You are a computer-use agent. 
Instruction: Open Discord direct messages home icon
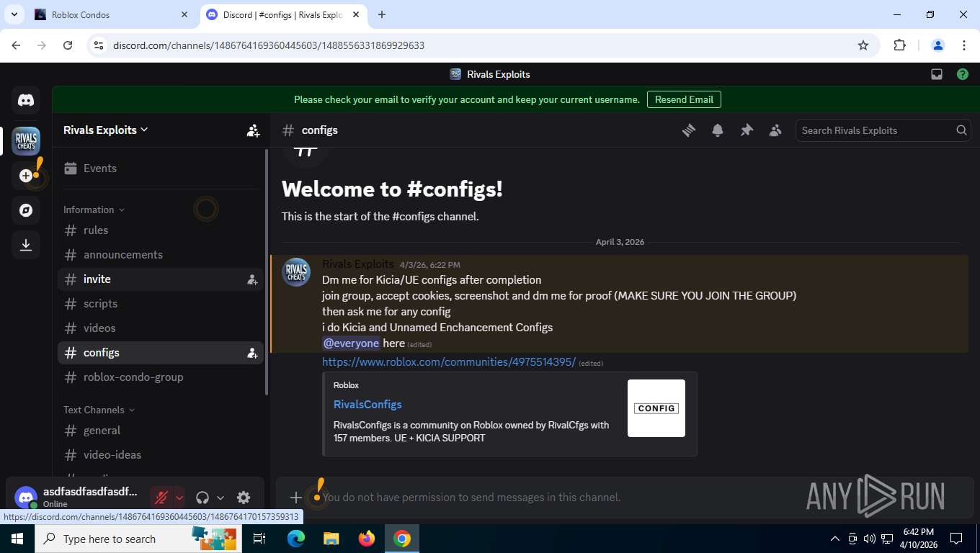pyautogui.click(x=26, y=100)
